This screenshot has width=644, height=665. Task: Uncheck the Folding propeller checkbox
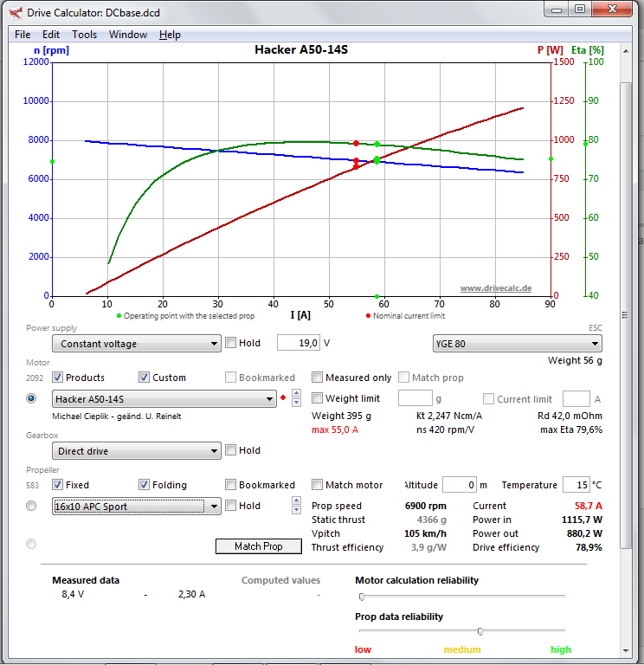tap(145, 485)
